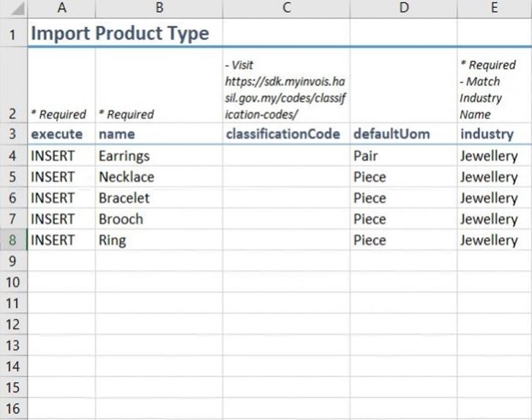Select INSERT cell in Bracelet row
The height and width of the screenshot is (420, 532).
tap(61, 198)
